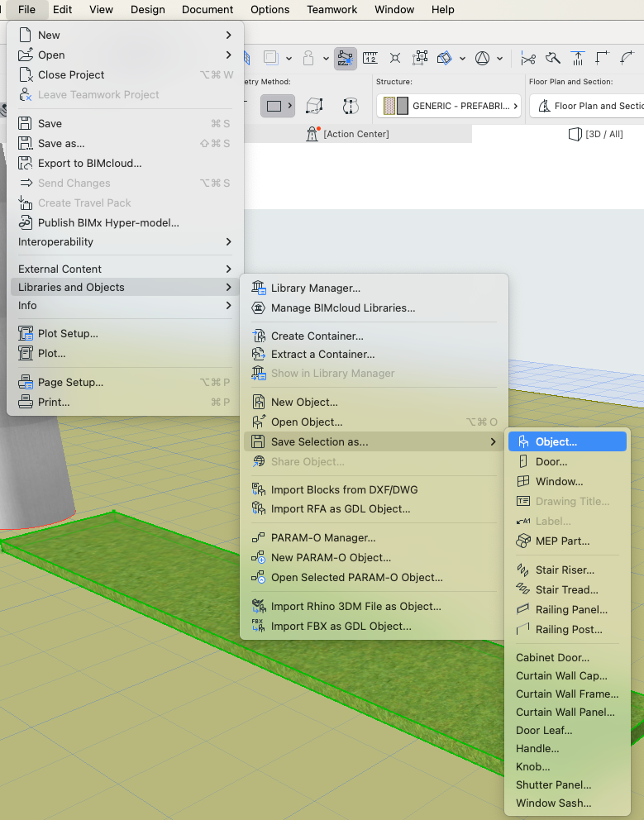This screenshot has height=820, width=644.
Task: Open the Design menu
Action: [147, 9]
